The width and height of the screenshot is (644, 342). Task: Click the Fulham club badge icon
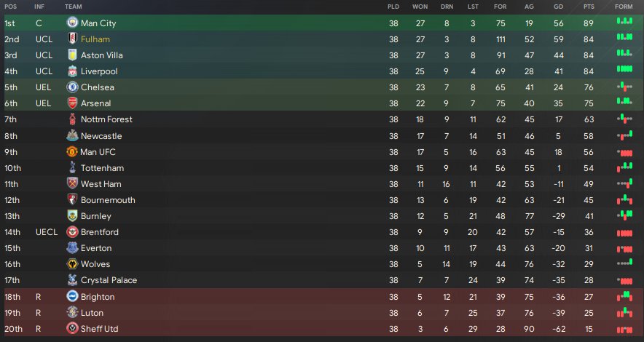click(71, 39)
